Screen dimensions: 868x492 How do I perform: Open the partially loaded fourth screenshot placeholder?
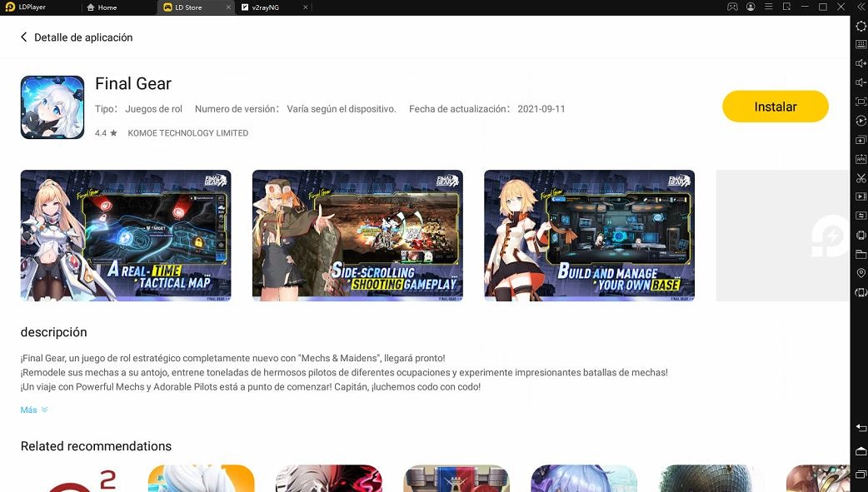click(783, 236)
